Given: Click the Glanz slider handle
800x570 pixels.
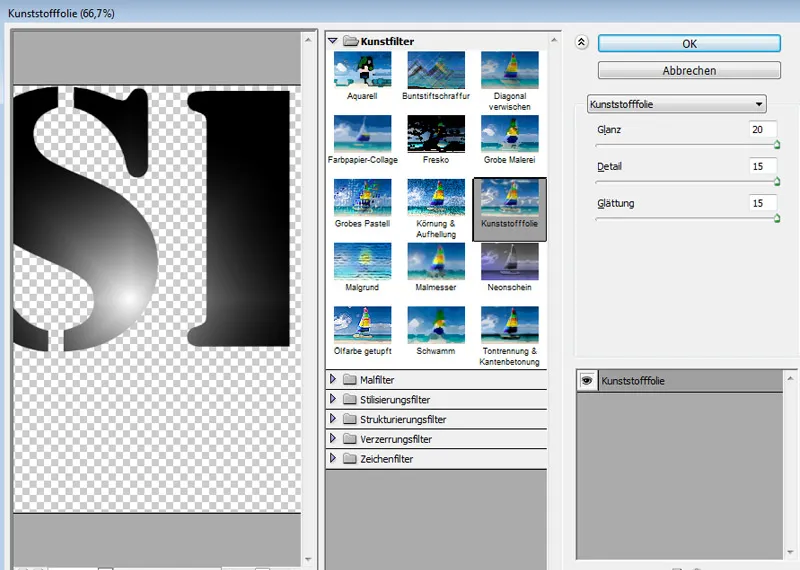Looking at the screenshot, I should [x=777, y=145].
